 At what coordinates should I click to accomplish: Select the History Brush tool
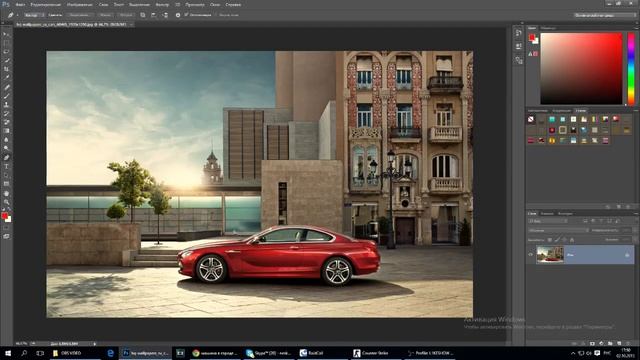tap(7, 113)
